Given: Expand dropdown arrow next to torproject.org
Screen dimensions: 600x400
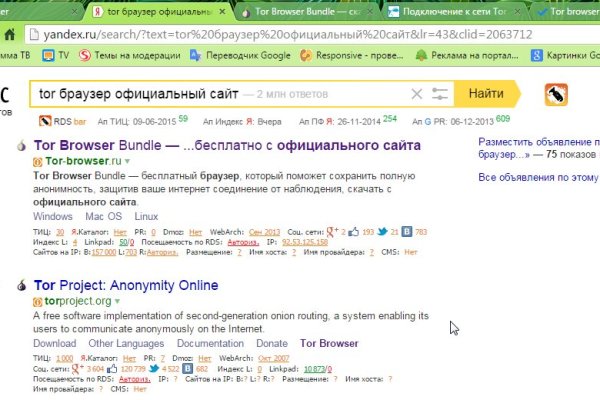Looking at the screenshot, I should [x=116, y=300].
